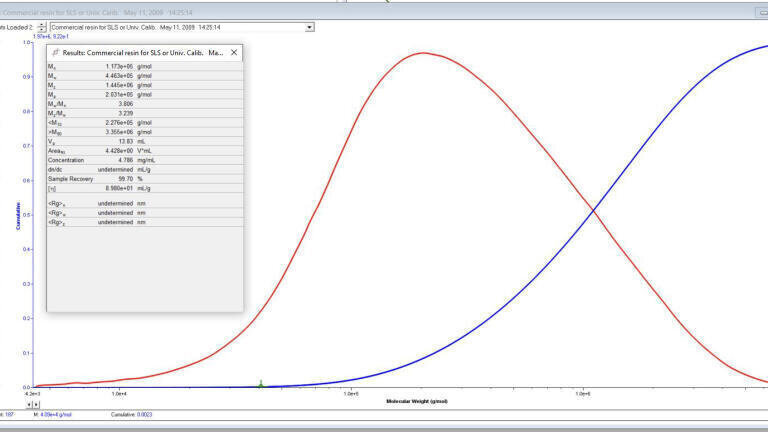Click the Mw/Mn value 3.806

[x=125, y=104]
